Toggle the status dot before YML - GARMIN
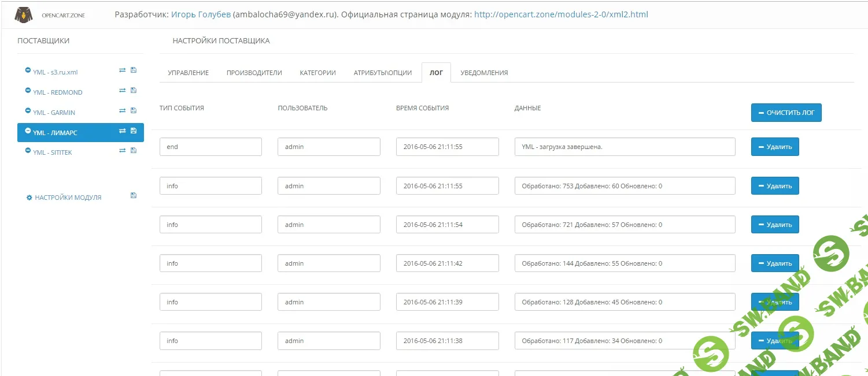Screen dimensions: 868x376 coord(27,110)
